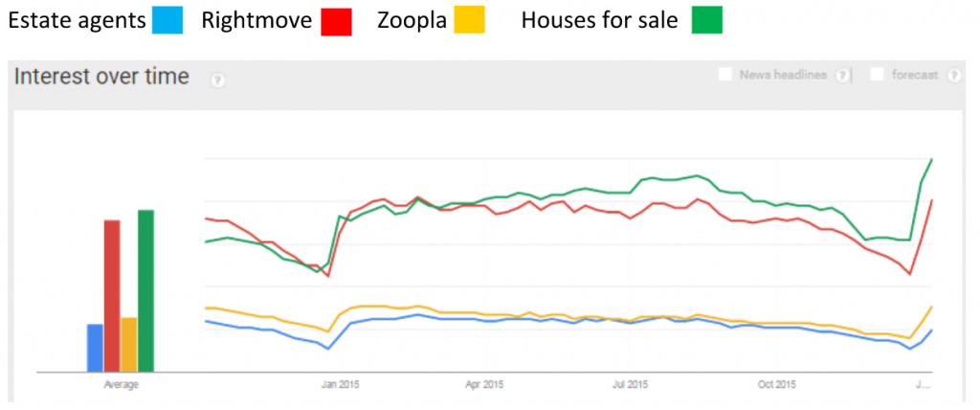Image resolution: width=980 pixels, height=410 pixels.
Task: Click the Interest over time heading
Action: click(x=101, y=77)
